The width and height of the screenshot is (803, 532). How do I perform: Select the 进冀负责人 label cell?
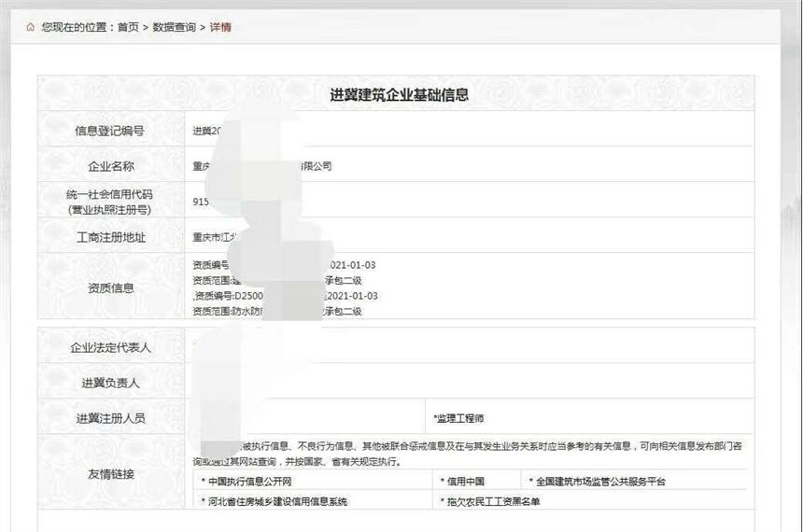point(110,383)
